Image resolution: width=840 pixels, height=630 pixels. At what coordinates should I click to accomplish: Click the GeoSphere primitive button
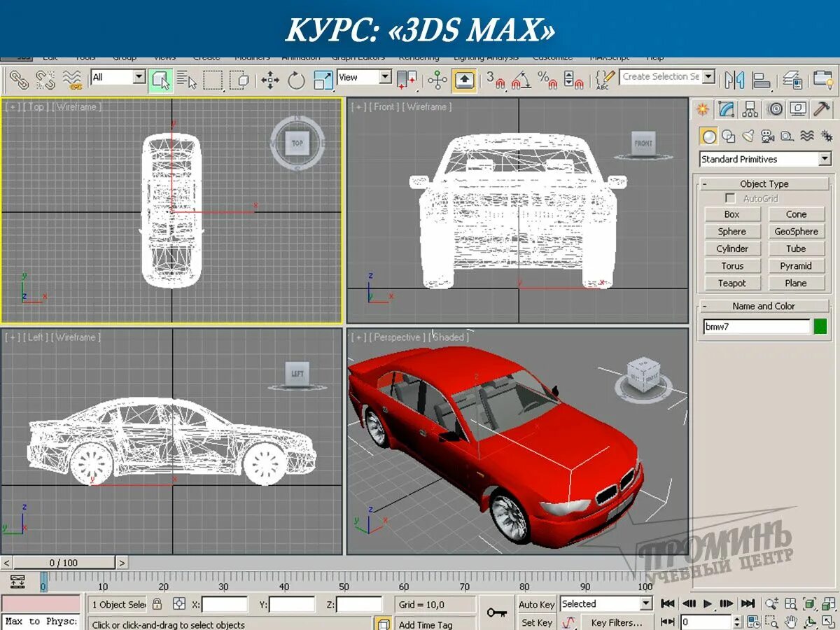coord(796,232)
